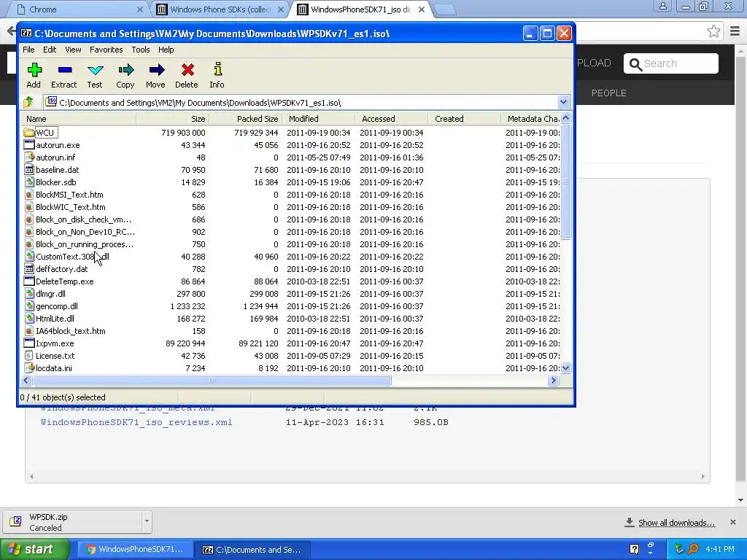The image size is (747, 560).
Task: Open the WPSDK.zip download options arrow
Action: point(147,521)
